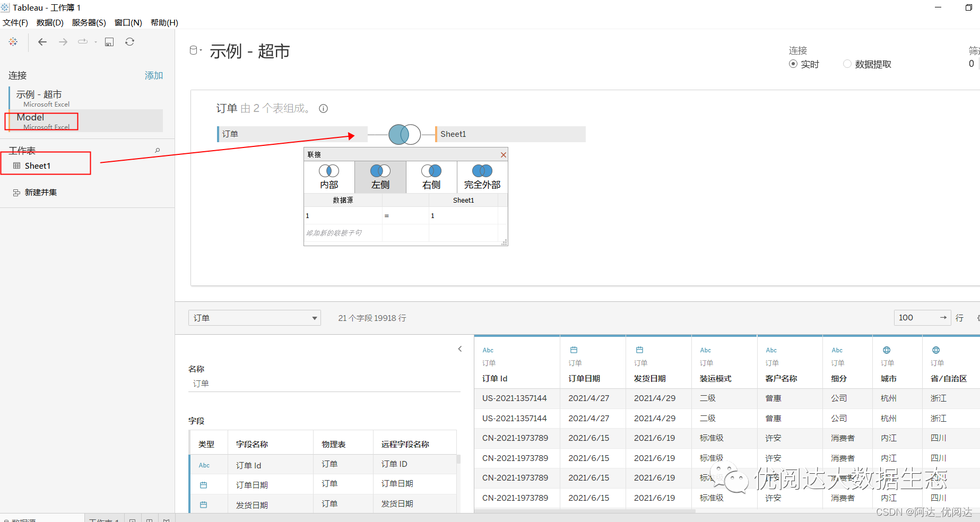Click the back arrow in the toolbar

pyautogui.click(x=42, y=42)
